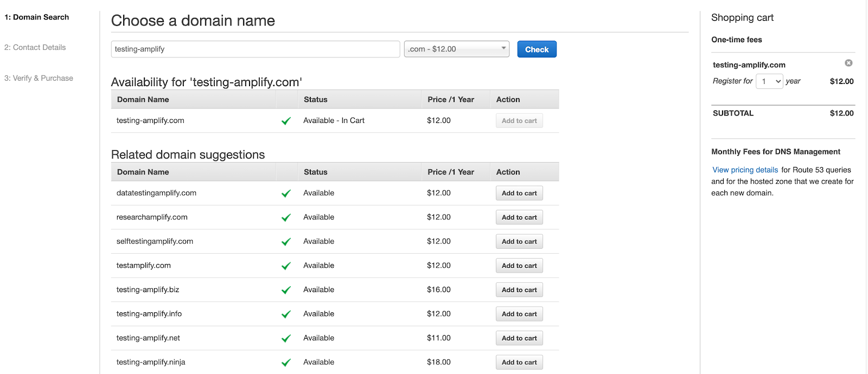Click the green checkmark beside testing-amplify.info
Image resolution: width=868 pixels, height=374 pixels.
286,314
